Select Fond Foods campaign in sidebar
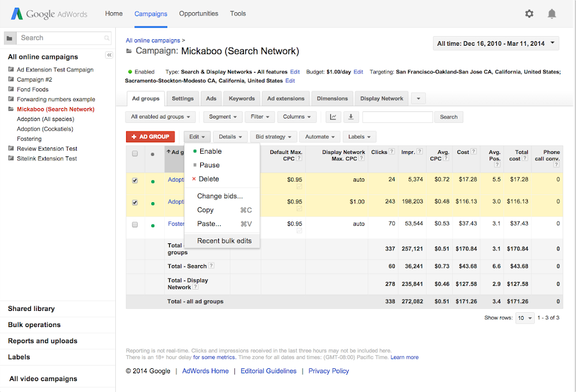The width and height of the screenshot is (576, 392). point(32,89)
